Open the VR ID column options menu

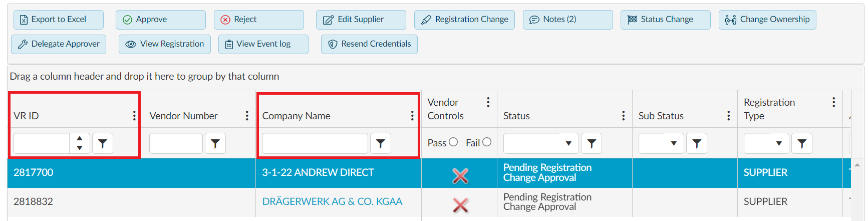click(134, 116)
